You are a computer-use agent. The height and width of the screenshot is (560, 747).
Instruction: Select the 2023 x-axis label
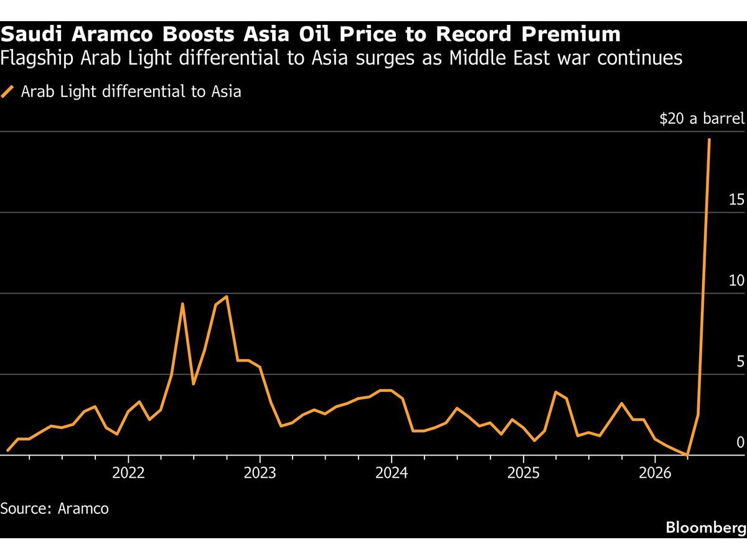[260, 474]
